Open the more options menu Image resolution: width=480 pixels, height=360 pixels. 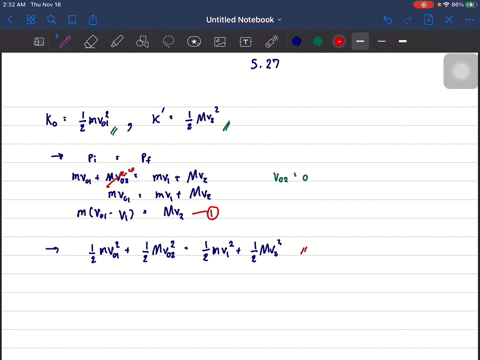pos(470,20)
